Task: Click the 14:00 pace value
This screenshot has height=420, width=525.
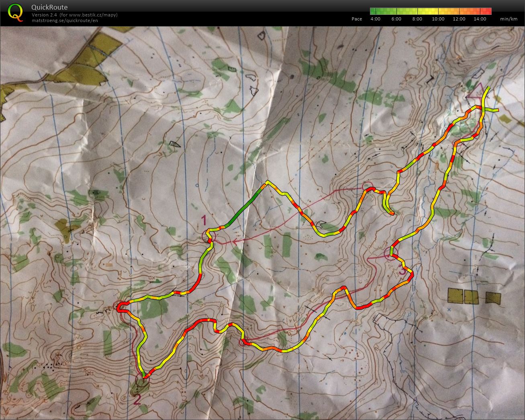Action: coord(480,19)
